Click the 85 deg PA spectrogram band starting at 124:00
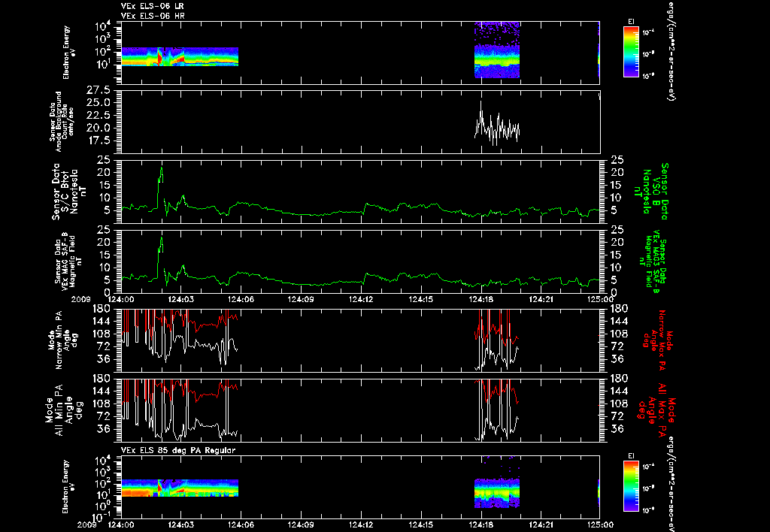The image size is (770, 532). tap(180, 488)
